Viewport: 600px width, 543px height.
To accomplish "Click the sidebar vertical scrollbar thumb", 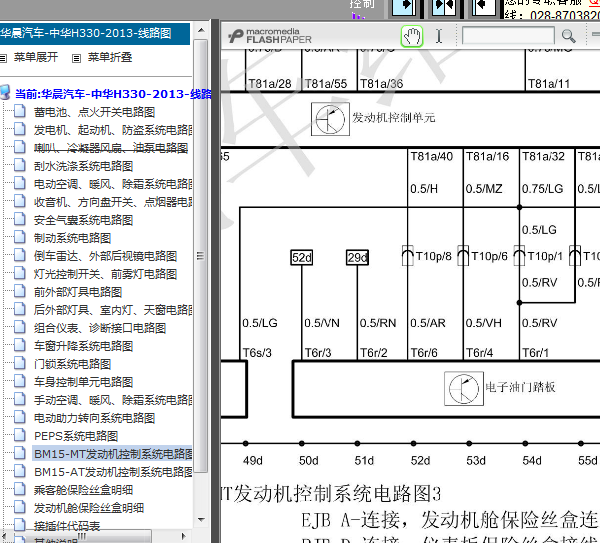I will pyautogui.click(x=201, y=256).
